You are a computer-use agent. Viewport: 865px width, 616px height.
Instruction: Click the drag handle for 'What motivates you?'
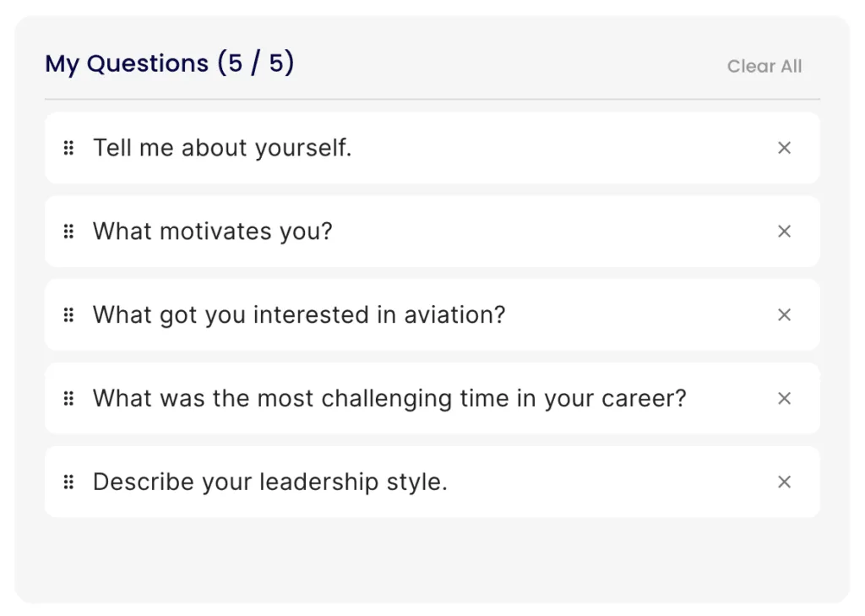(x=68, y=232)
